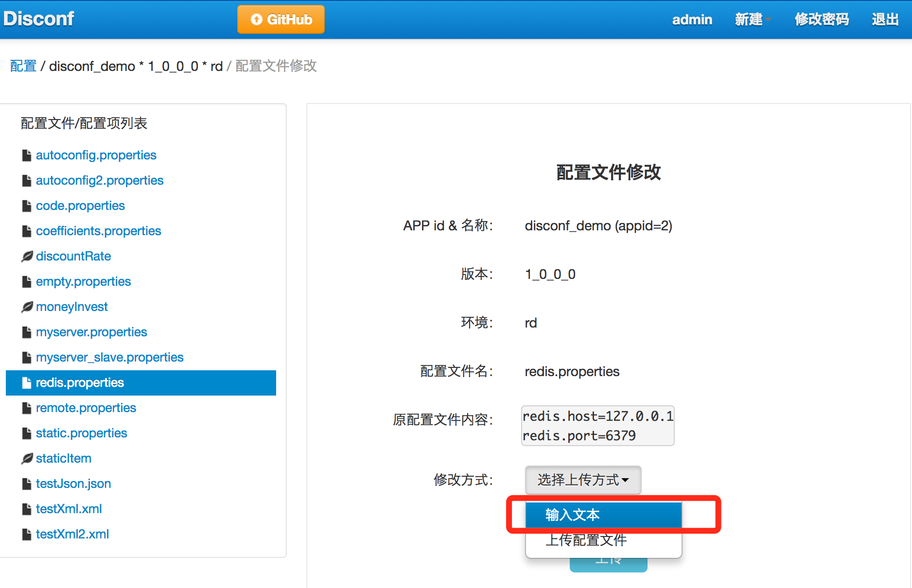This screenshot has height=588, width=912.
Task: Click the admin user link
Action: click(x=692, y=19)
